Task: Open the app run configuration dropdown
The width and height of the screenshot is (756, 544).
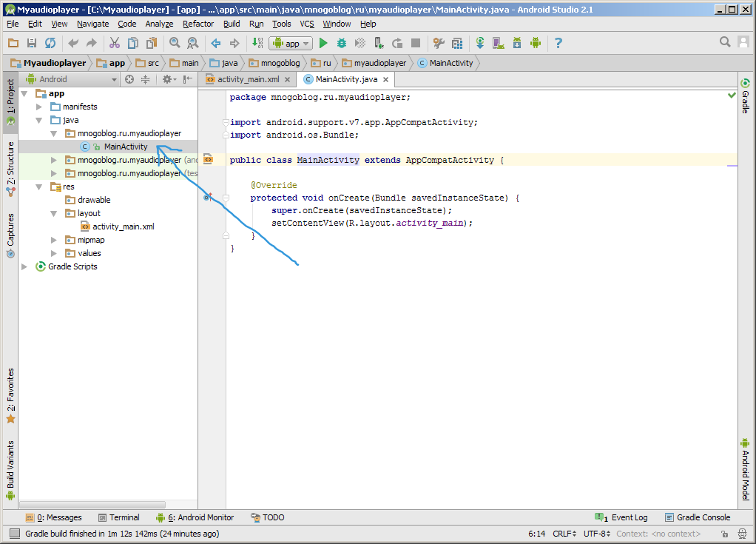Action: click(291, 43)
